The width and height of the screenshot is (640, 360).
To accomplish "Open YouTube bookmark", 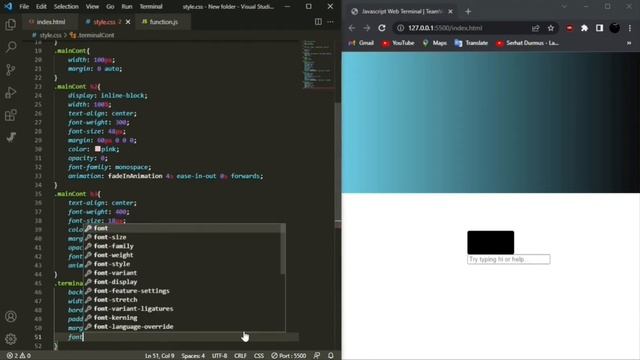I will pos(398,43).
